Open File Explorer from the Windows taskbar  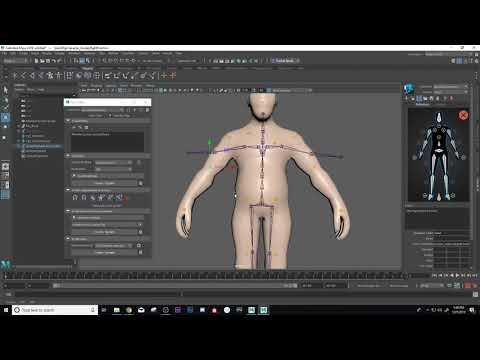(x=116, y=310)
